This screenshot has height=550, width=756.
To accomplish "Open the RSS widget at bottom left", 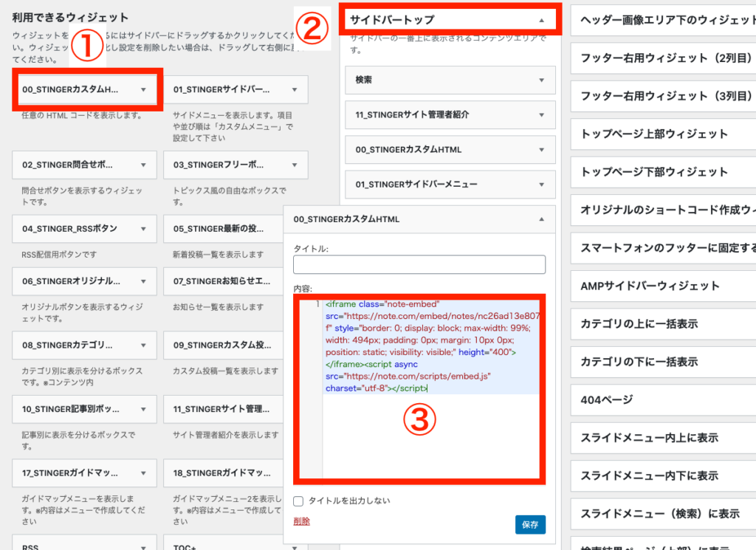I will coord(83,545).
